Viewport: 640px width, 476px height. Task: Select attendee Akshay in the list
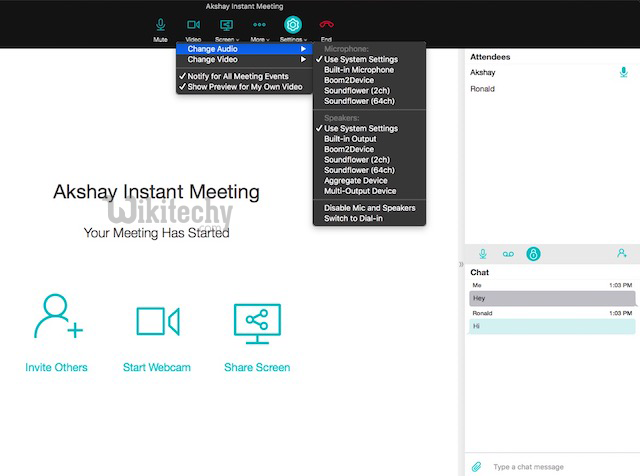pos(483,73)
